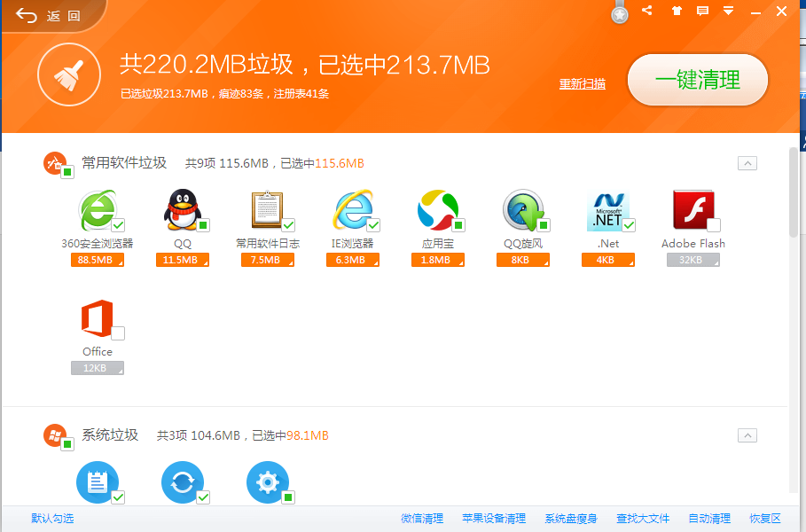Uncheck the 360安全浏览器 checkbox
Image resolution: width=806 pixels, height=532 pixels.
118,225
